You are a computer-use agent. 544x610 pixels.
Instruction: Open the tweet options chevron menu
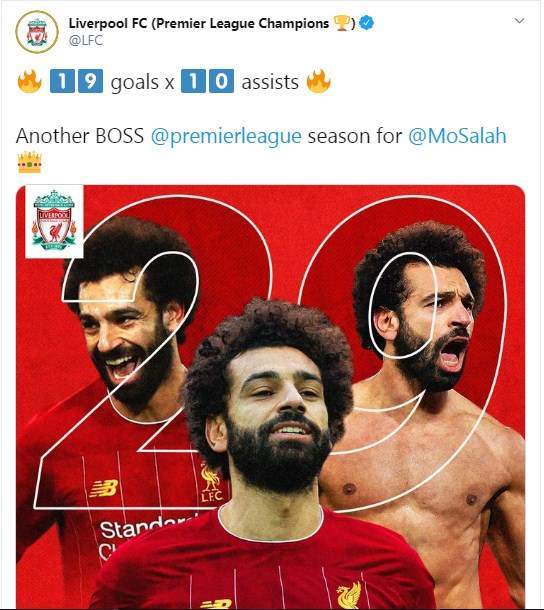(519, 21)
